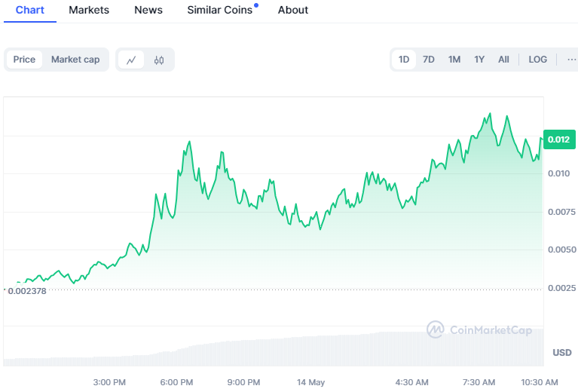
Task: Switch to line chart view icon
Action: click(x=131, y=60)
